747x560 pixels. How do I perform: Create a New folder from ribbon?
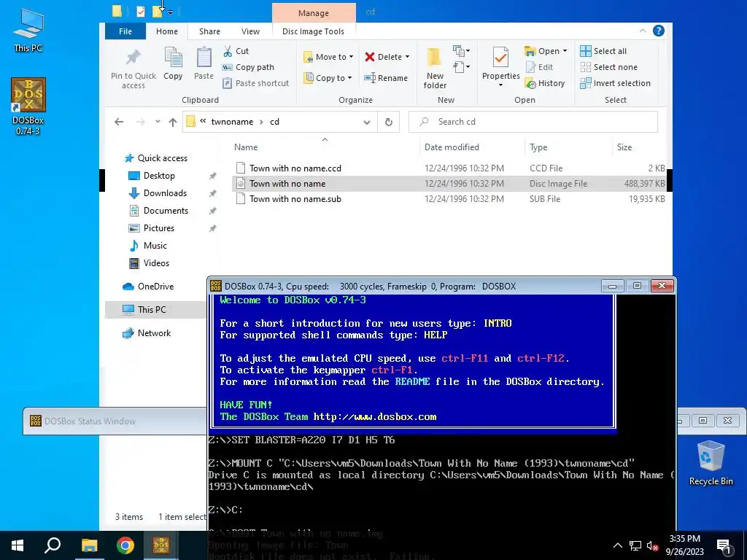(x=435, y=69)
